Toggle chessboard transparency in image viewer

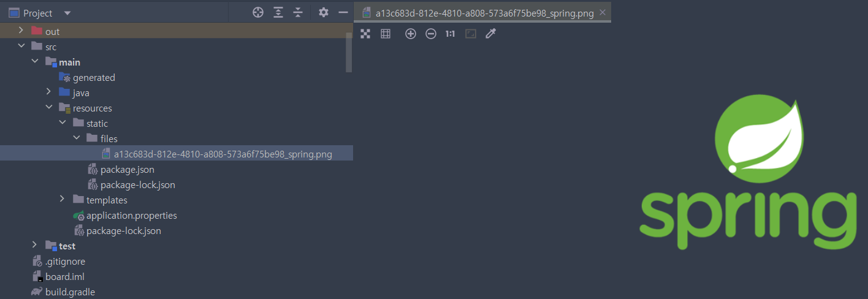click(365, 34)
